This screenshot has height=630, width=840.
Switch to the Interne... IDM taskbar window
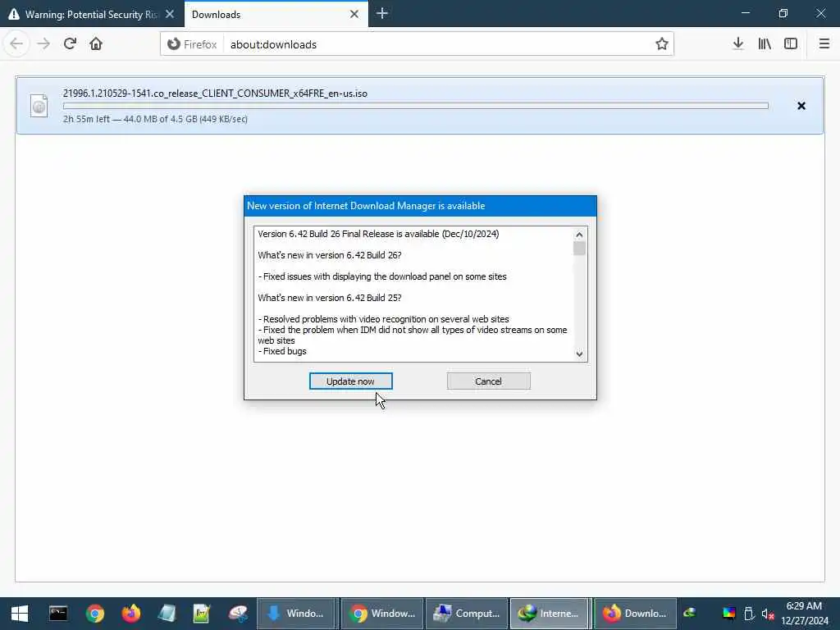tap(550, 614)
